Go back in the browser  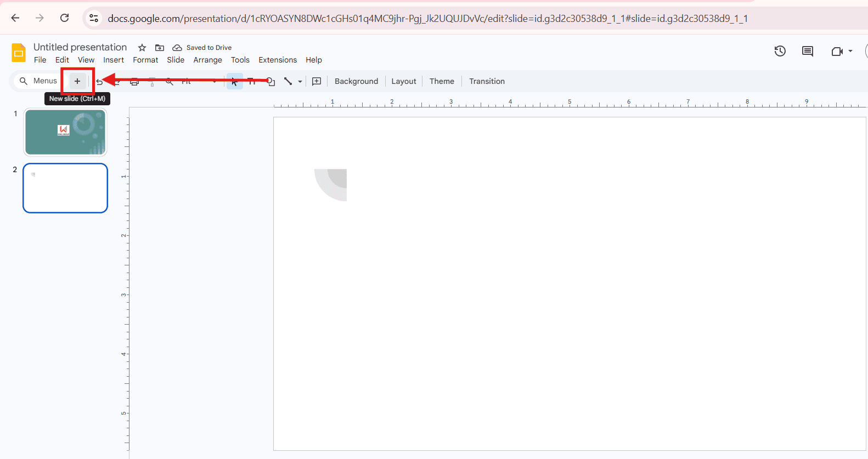coord(15,18)
